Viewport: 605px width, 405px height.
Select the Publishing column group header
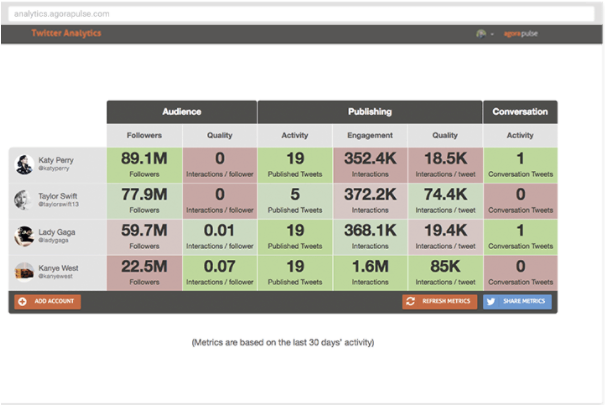coord(370,112)
